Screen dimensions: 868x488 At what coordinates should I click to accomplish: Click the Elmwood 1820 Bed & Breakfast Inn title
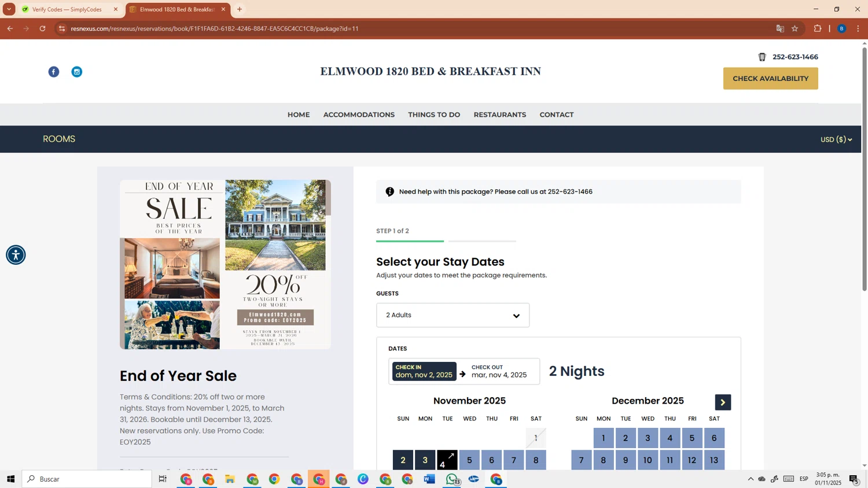pyautogui.click(x=431, y=71)
